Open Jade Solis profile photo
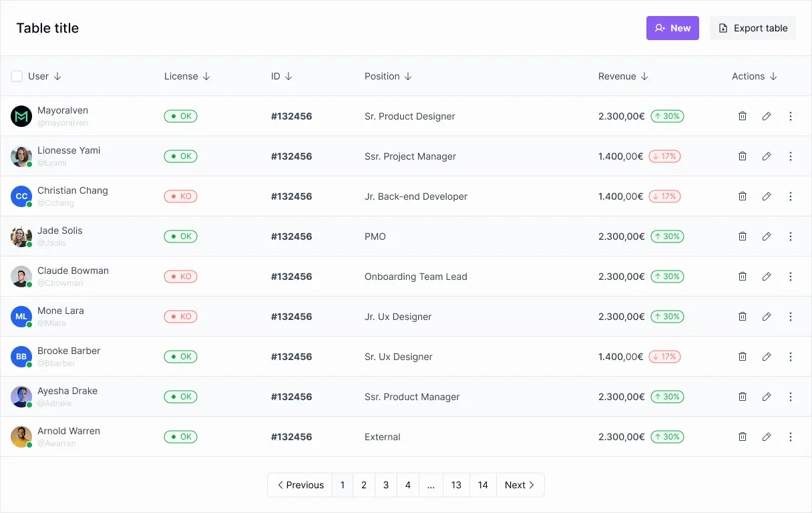 [x=21, y=236]
